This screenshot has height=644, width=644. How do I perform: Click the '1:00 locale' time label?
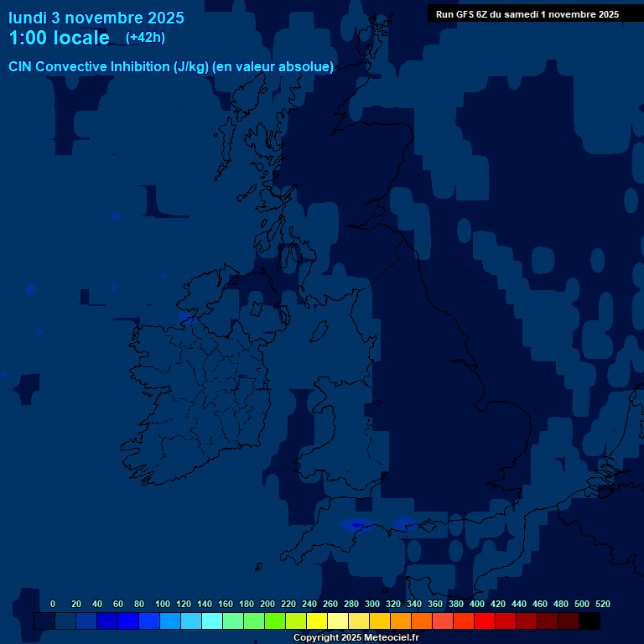59,38
